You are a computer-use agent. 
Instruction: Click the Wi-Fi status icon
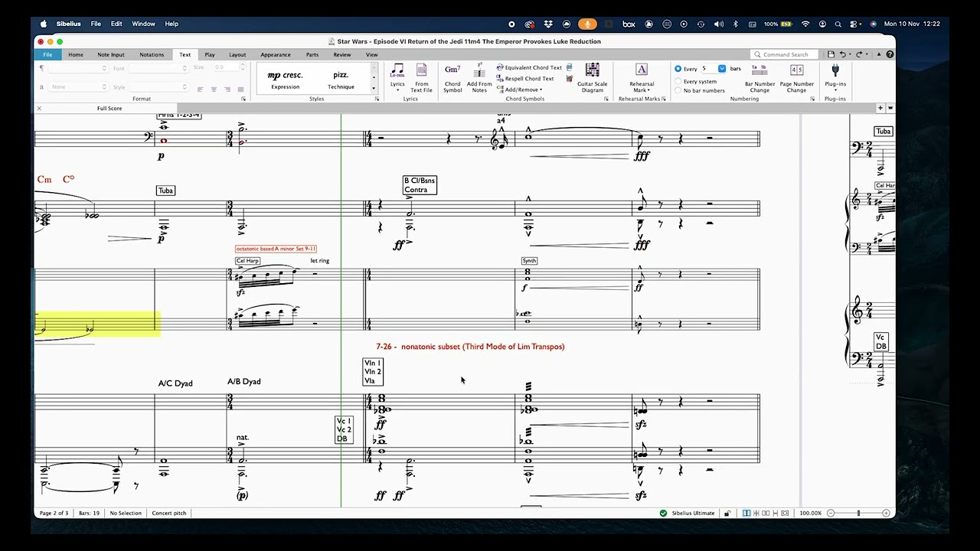click(x=805, y=24)
